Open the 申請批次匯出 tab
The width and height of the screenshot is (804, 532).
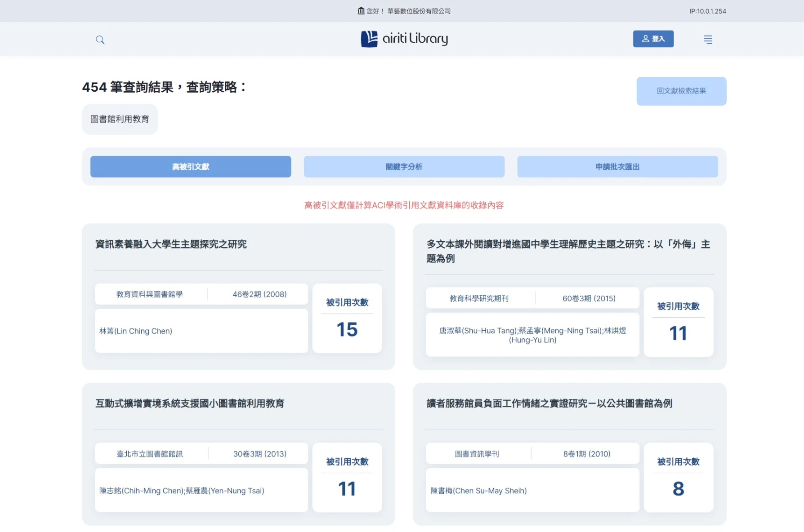pos(617,167)
